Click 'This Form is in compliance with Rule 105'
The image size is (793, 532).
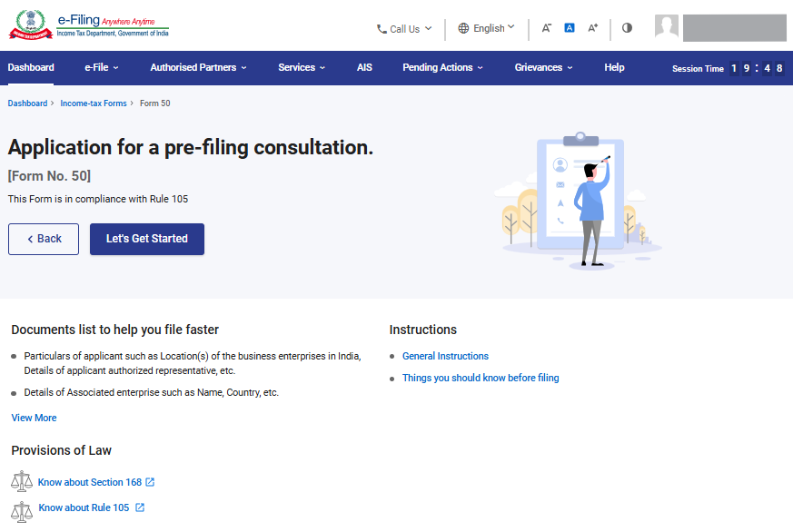(x=97, y=199)
